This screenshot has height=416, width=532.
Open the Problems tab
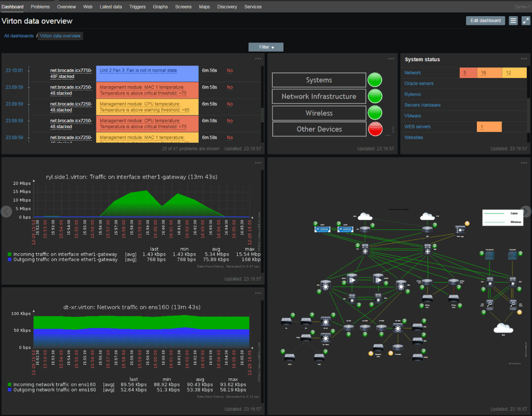pos(40,7)
